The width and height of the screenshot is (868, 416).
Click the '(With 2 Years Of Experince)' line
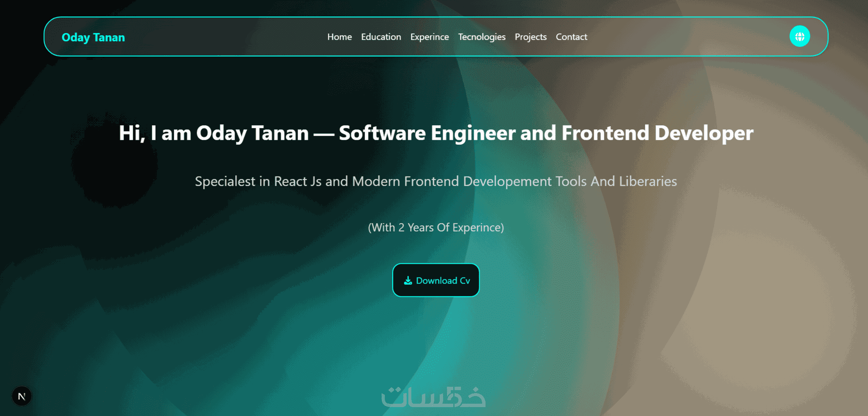436,228
